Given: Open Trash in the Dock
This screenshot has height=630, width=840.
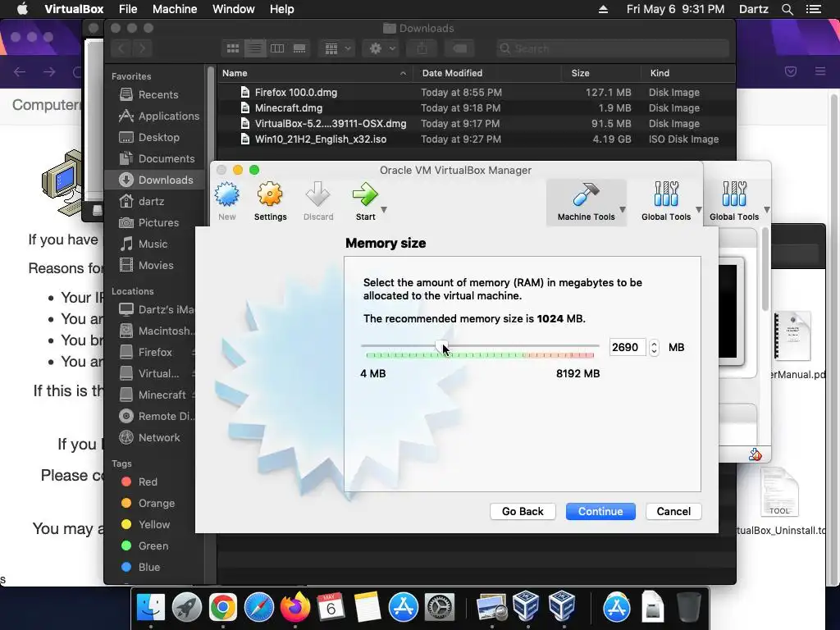Looking at the screenshot, I should coord(688,607).
